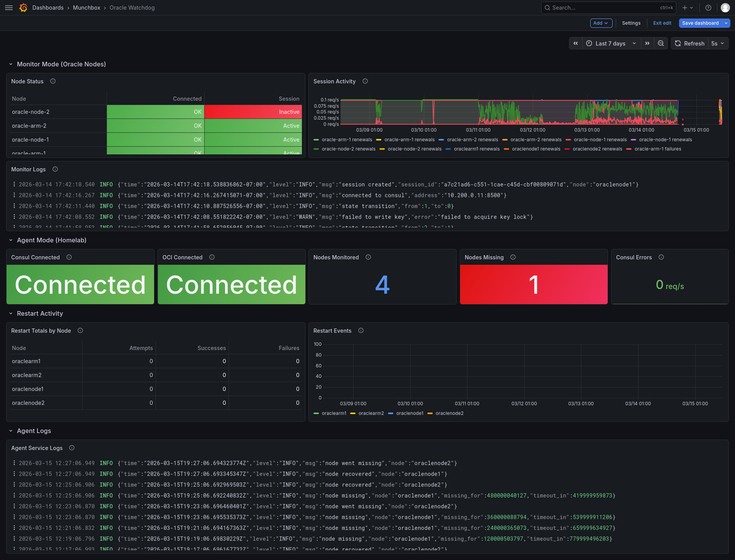Open the Add dropdown

(x=601, y=23)
